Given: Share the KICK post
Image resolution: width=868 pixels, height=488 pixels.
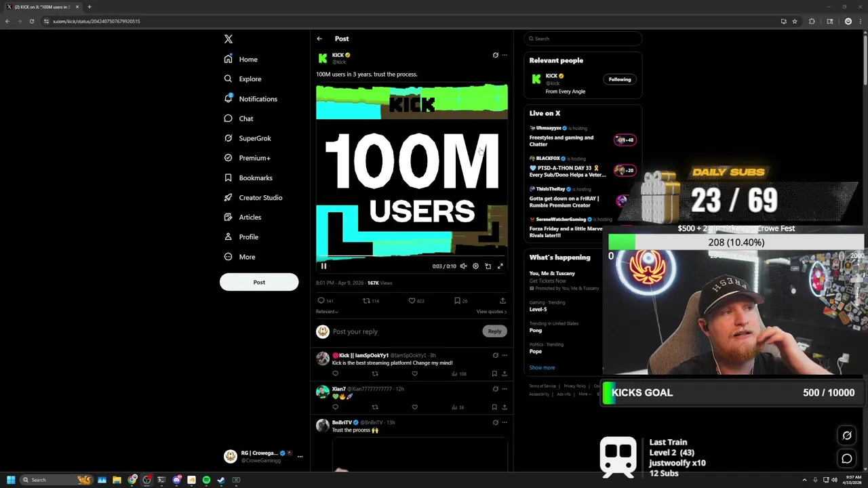Looking at the screenshot, I should [x=502, y=301].
